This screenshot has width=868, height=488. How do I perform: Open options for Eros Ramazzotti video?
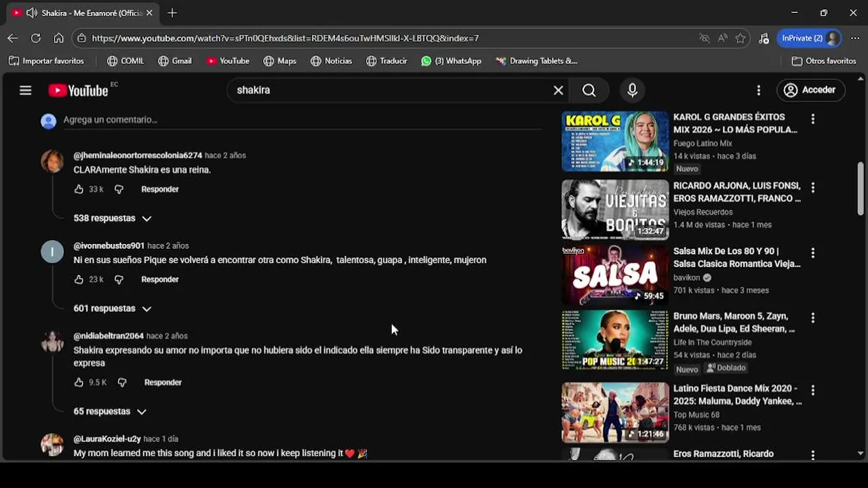(812, 455)
